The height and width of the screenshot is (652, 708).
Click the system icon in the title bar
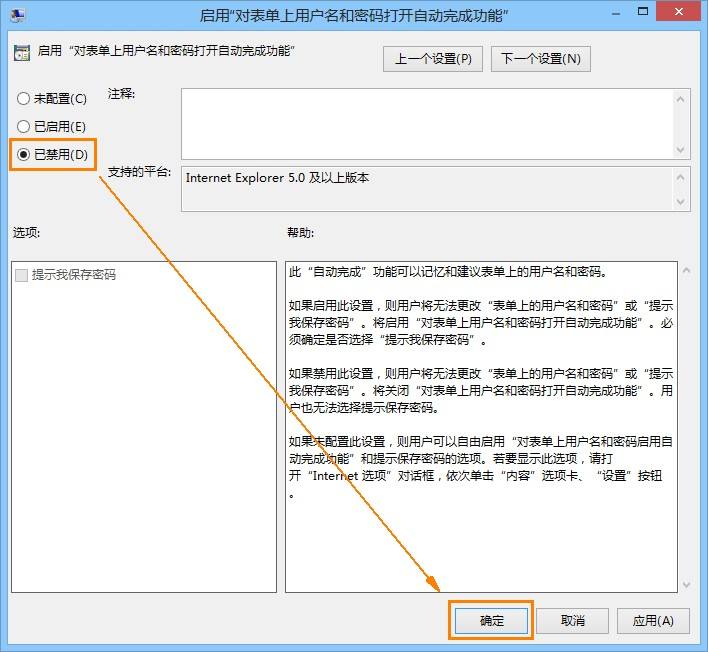coord(19,15)
